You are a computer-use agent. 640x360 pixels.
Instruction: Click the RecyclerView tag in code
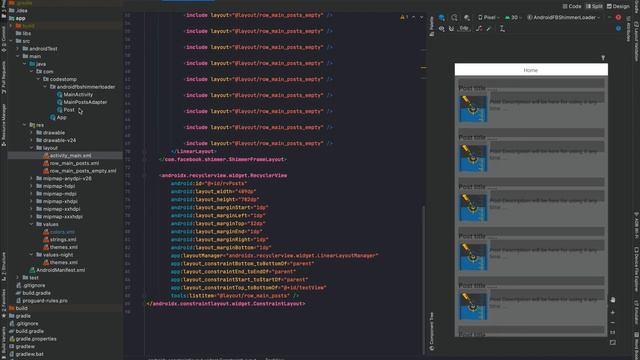(224, 176)
